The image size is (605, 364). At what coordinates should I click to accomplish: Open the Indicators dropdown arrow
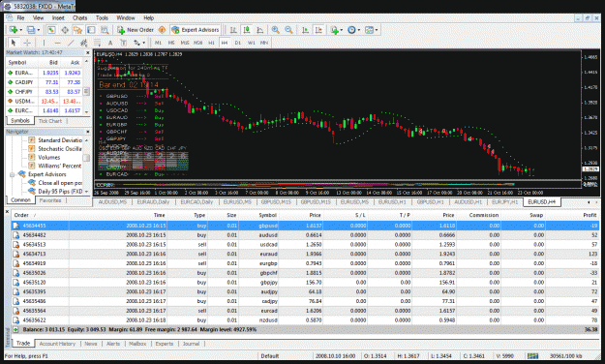coord(342,30)
